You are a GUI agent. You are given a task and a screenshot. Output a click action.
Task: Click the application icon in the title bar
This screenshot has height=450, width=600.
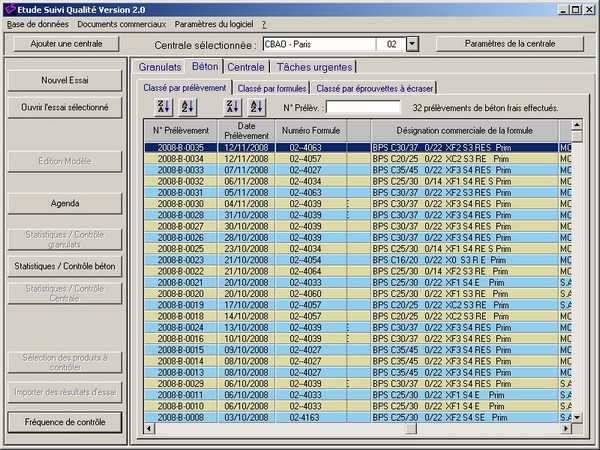pos(10,8)
